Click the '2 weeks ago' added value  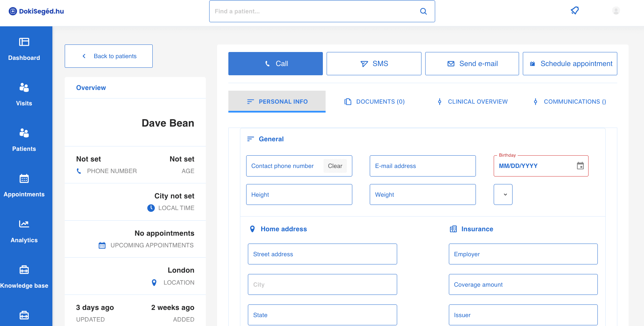[173, 308]
